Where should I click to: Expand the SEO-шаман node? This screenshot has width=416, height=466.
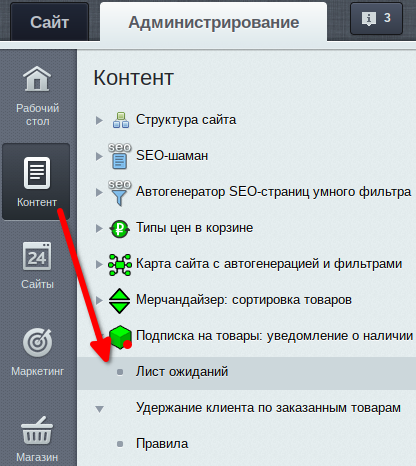point(99,156)
